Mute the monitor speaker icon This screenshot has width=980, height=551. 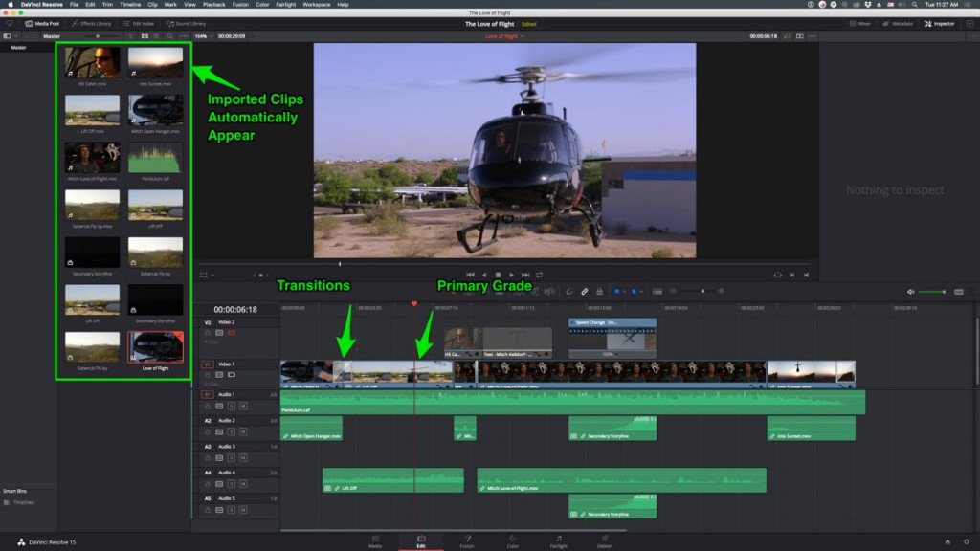[911, 292]
